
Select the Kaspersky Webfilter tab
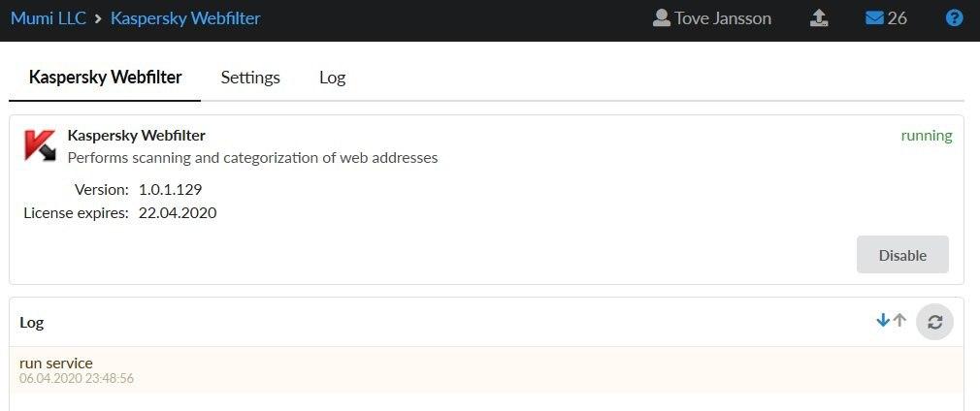coord(105,78)
